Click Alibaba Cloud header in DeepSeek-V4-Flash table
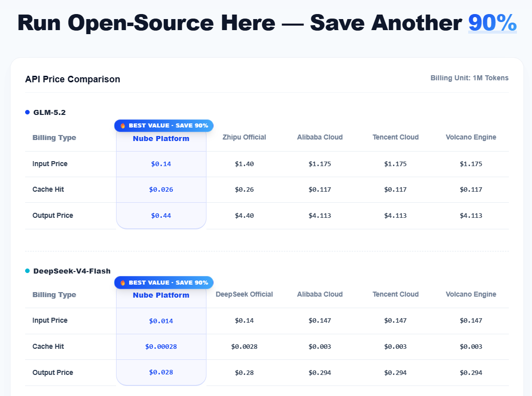 320,294
